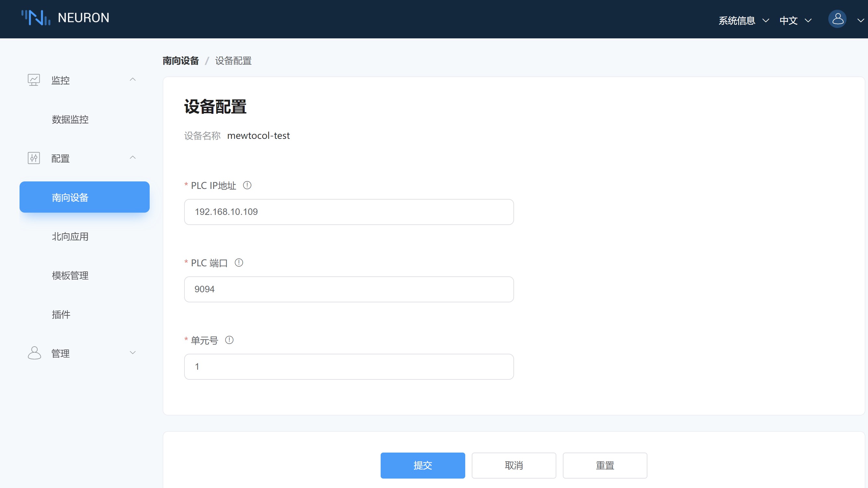Collapse the 监控 sidebar section
The height and width of the screenshot is (488, 868).
pos(133,79)
